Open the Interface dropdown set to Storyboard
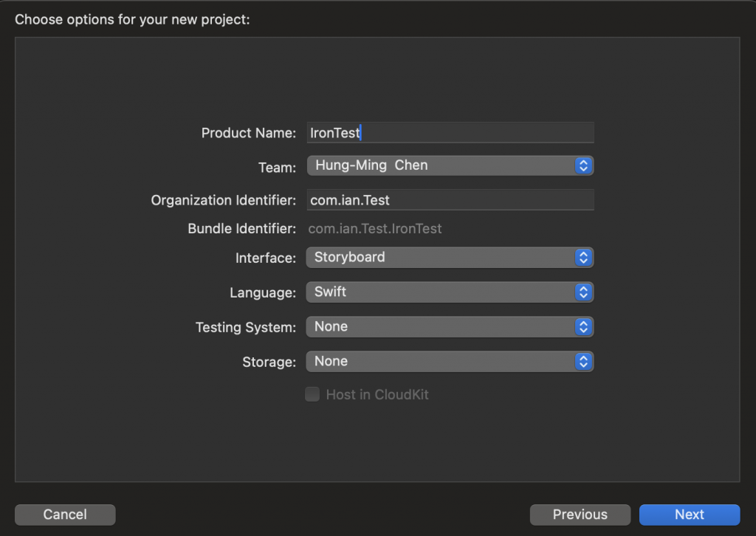Image resolution: width=756 pixels, height=536 pixels. point(440,258)
